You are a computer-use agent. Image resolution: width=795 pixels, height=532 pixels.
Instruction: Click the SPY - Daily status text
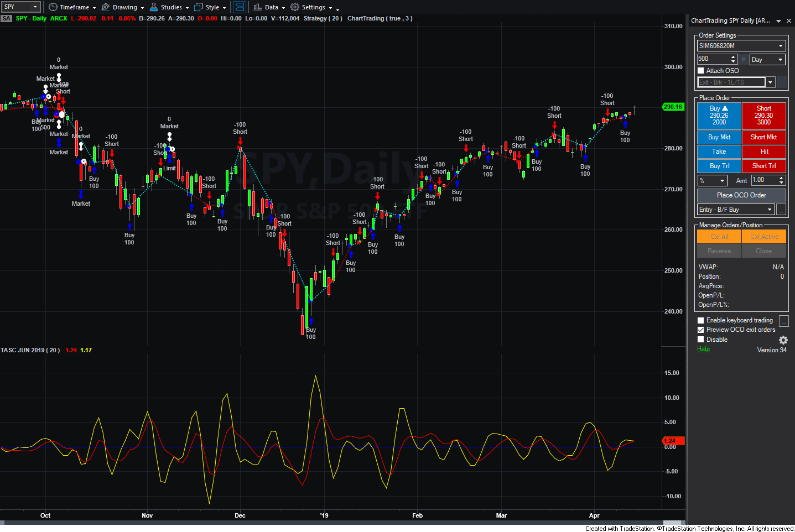point(31,18)
